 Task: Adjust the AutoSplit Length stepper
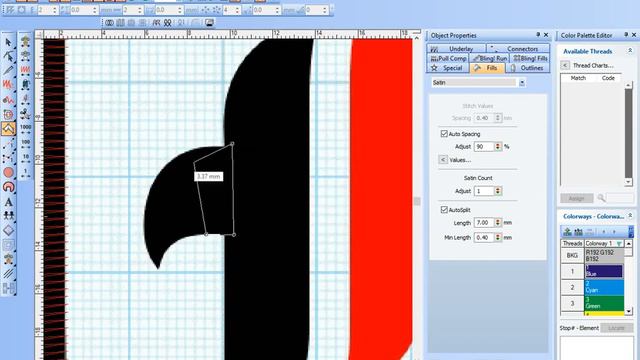tap(498, 223)
